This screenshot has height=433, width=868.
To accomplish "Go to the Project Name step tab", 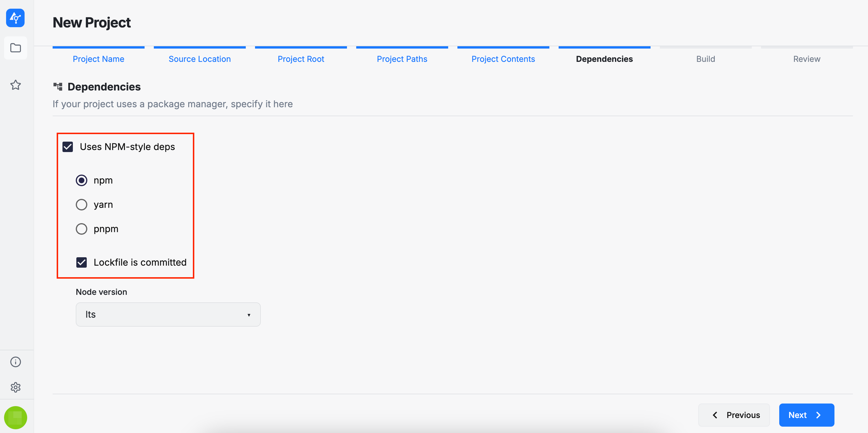I will [98, 59].
